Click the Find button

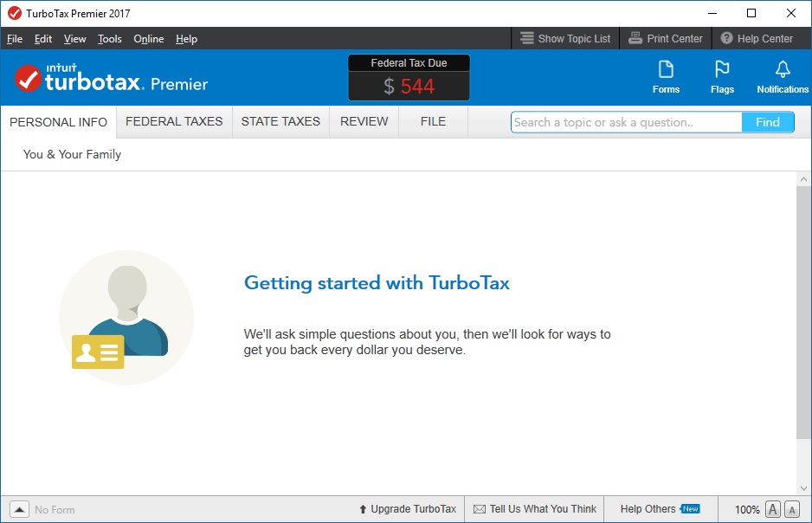(768, 122)
